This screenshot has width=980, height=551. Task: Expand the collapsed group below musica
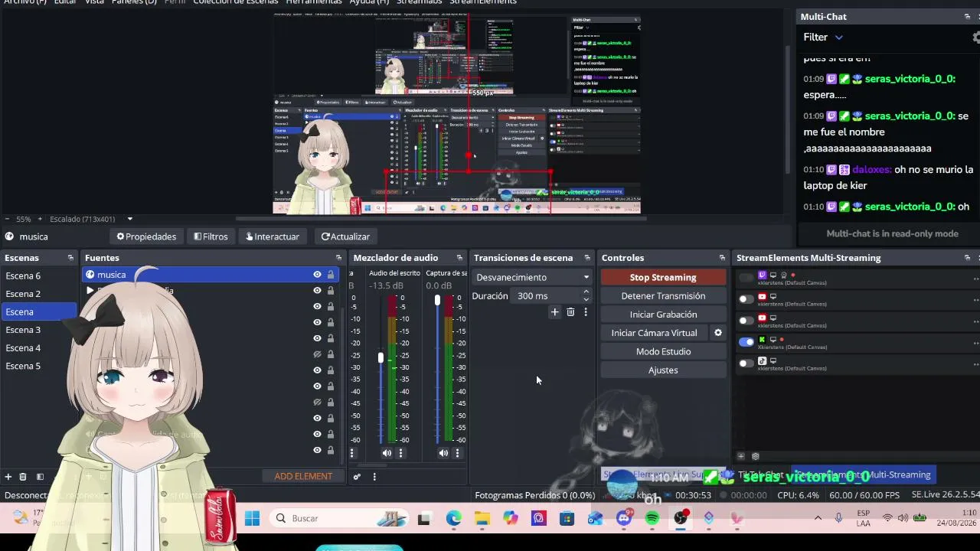pyautogui.click(x=90, y=291)
